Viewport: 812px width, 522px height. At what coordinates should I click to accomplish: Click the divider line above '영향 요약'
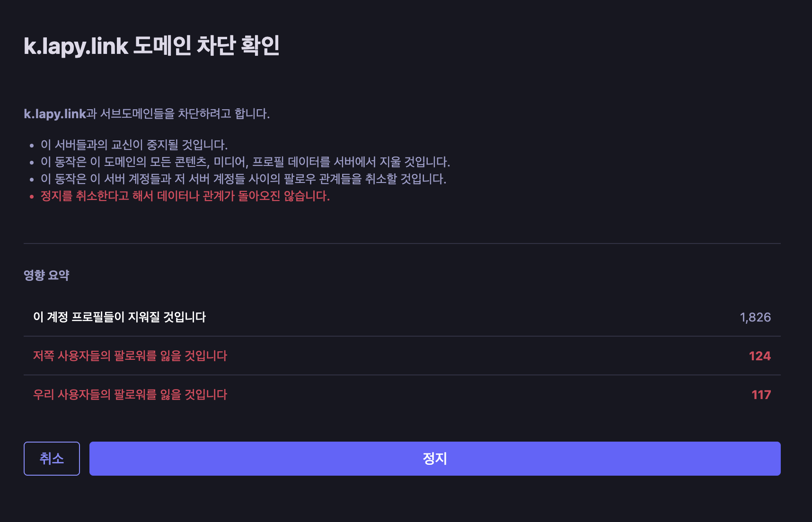point(402,244)
